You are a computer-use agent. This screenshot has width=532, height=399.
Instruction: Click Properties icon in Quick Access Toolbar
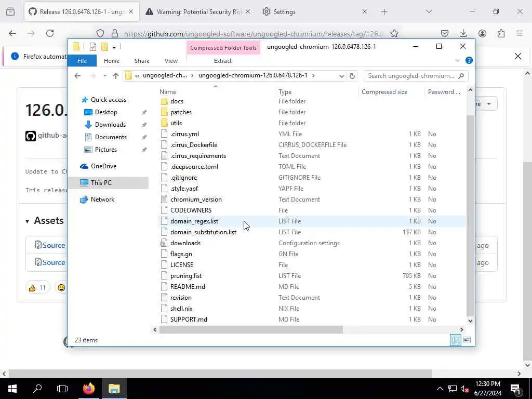coord(93,47)
